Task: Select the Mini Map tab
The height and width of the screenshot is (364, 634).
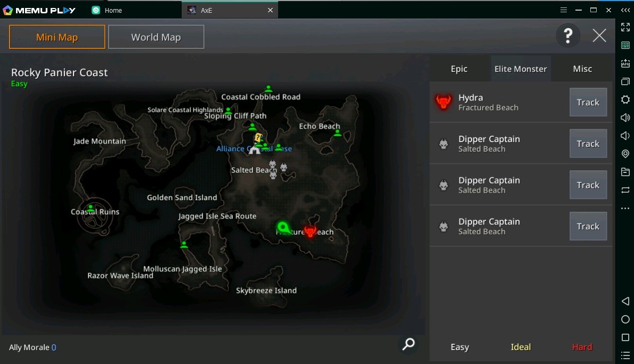Action: 57,37
